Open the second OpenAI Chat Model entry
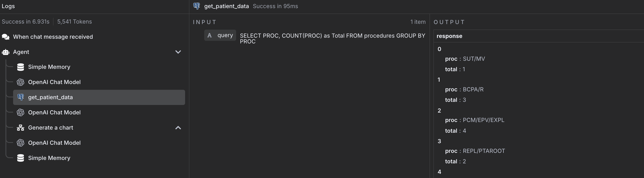This screenshot has width=644, height=178. [54, 113]
